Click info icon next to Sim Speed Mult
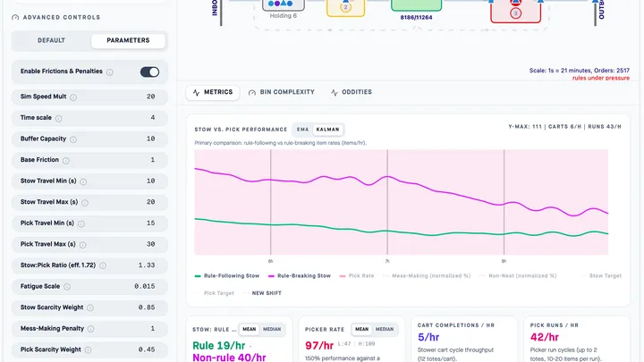 (x=73, y=97)
